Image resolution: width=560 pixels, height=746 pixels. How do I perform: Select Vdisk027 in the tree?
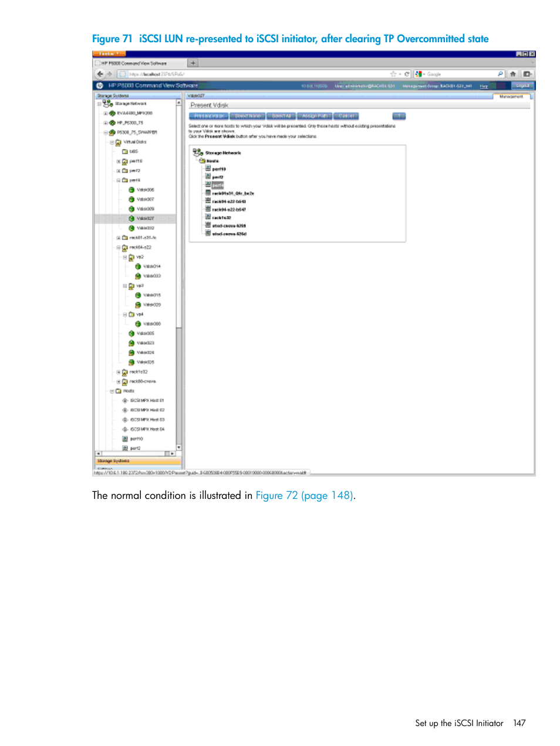click(x=146, y=218)
